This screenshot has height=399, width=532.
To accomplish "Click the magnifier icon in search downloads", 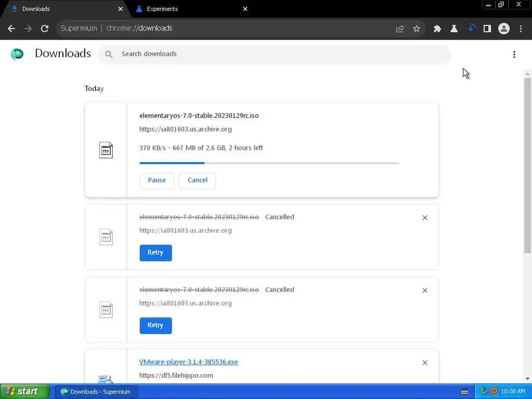I will (109, 54).
